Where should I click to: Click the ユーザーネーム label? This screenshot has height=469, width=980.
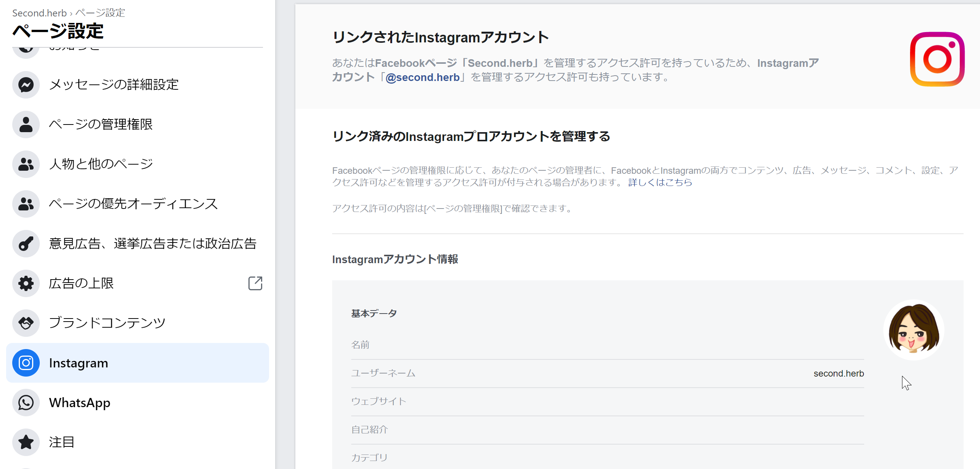383,374
